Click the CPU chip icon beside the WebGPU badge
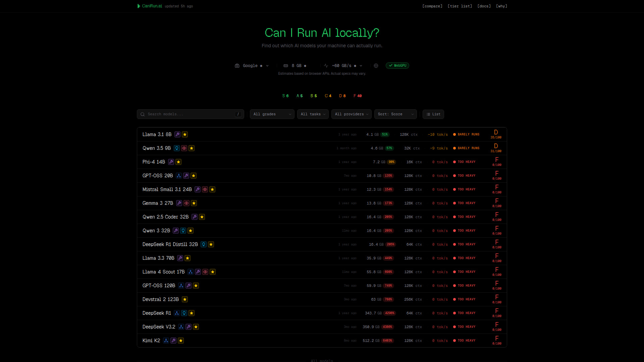This screenshot has width=644, height=362. click(376, 66)
